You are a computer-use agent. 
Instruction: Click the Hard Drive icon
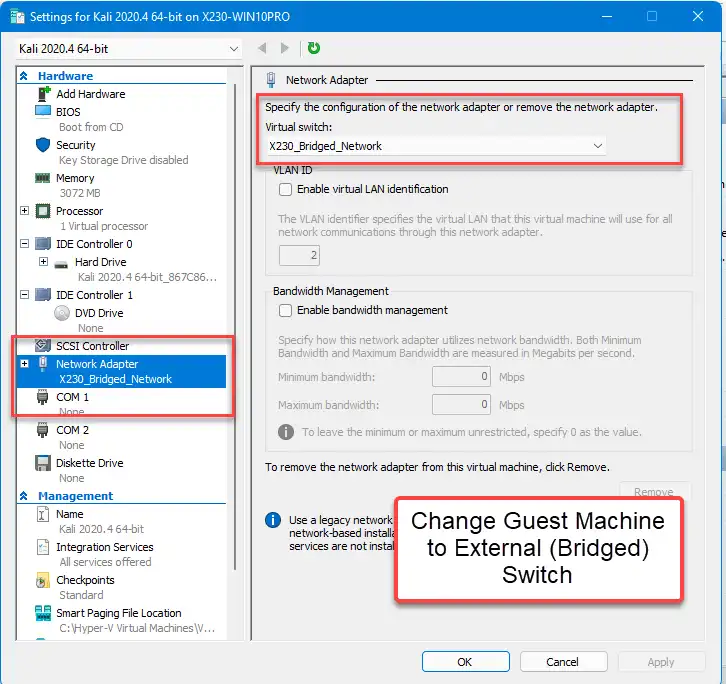(61, 263)
